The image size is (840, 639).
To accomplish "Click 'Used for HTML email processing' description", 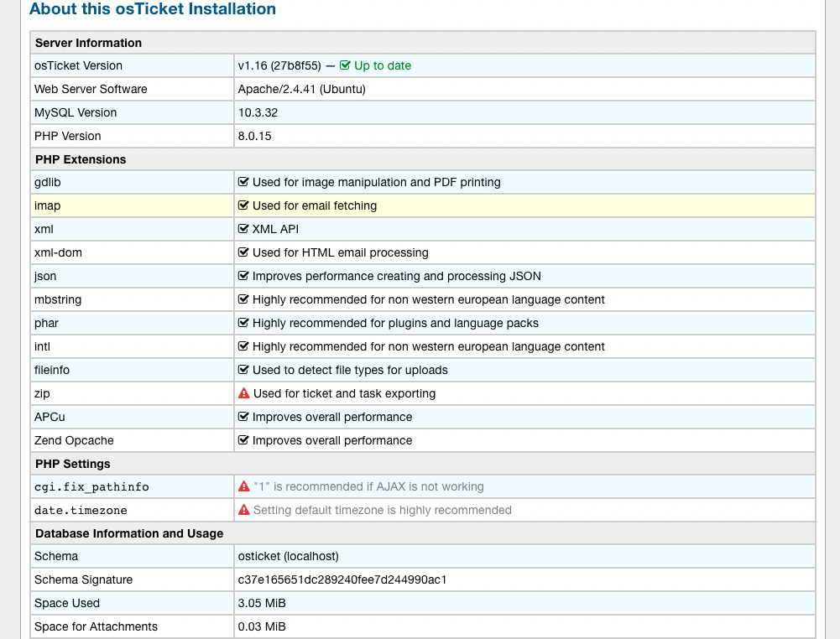I will pos(340,253).
